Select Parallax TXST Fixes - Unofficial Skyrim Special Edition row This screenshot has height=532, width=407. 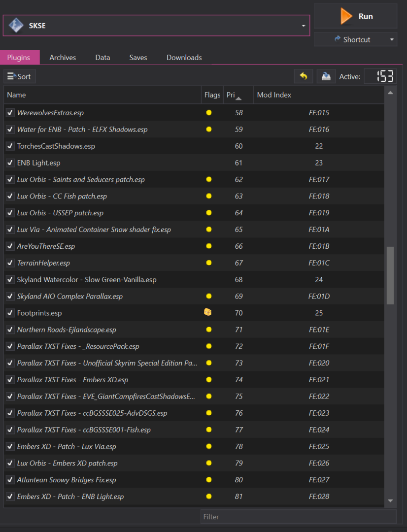pos(194,363)
